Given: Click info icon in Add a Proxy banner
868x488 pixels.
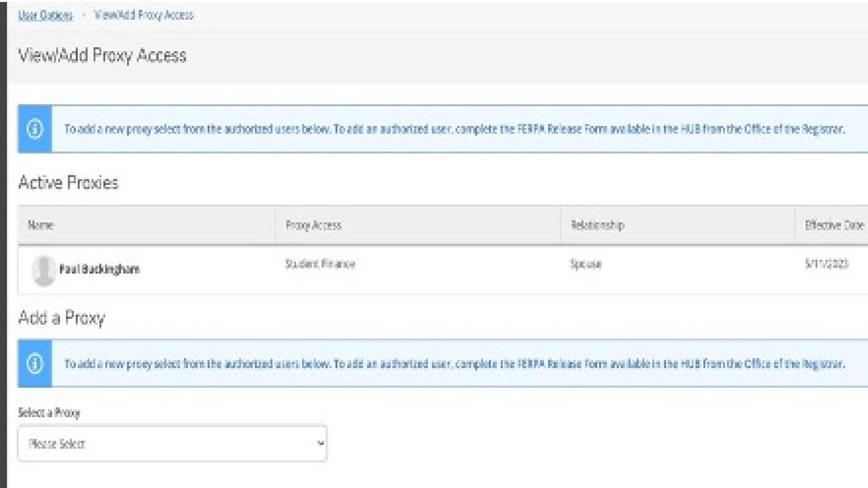Looking at the screenshot, I should click(x=35, y=363).
